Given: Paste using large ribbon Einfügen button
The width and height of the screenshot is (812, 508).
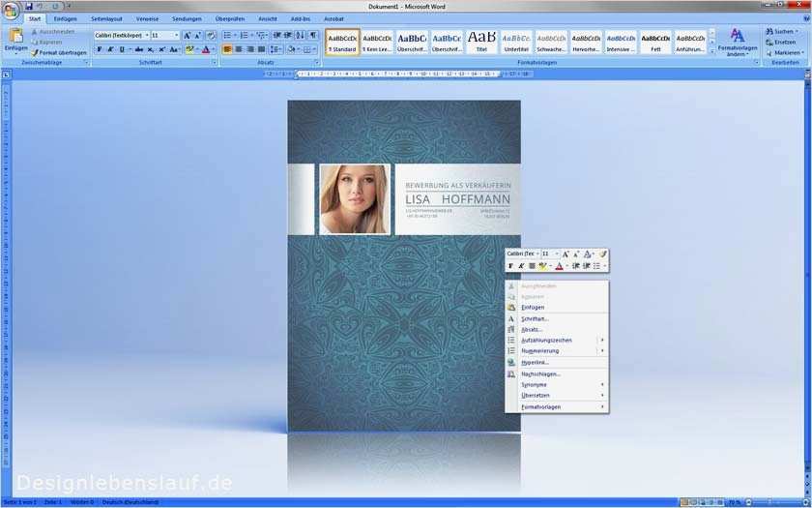Looking at the screenshot, I should [x=16, y=41].
